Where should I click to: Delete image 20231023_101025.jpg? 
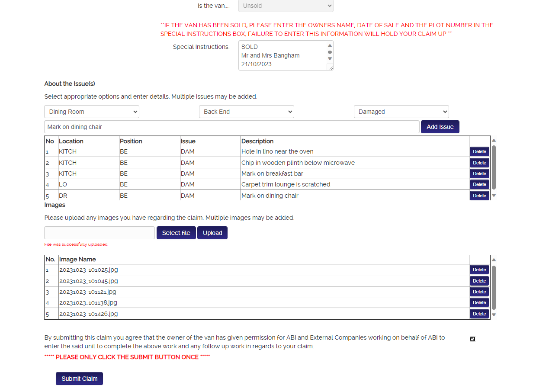pyautogui.click(x=479, y=270)
